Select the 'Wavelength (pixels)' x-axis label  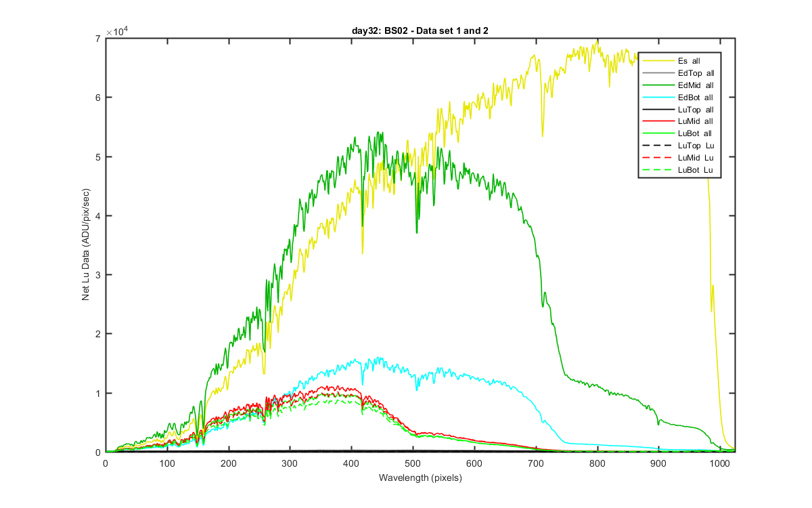tap(420, 478)
